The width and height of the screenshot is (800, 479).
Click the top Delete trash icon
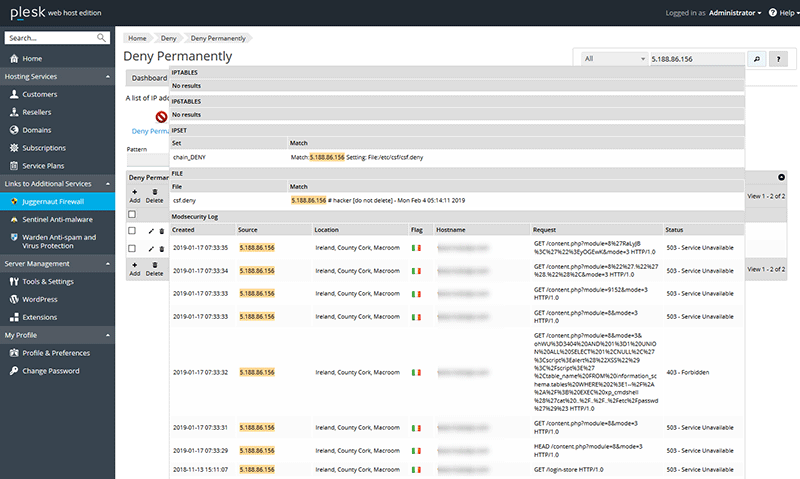coord(155,192)
